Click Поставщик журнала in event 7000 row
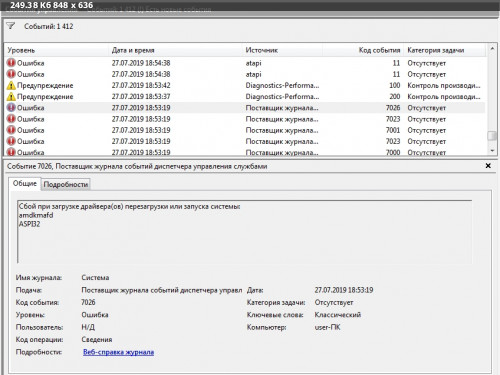 coord(282,152)
